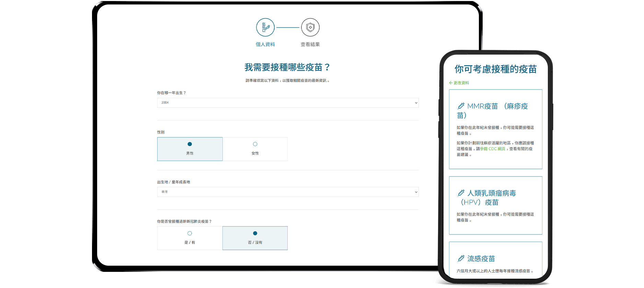Go to the 查看結果 step label
The height and width of the screenshot is (288, 644).
click(x=310, y=44)
